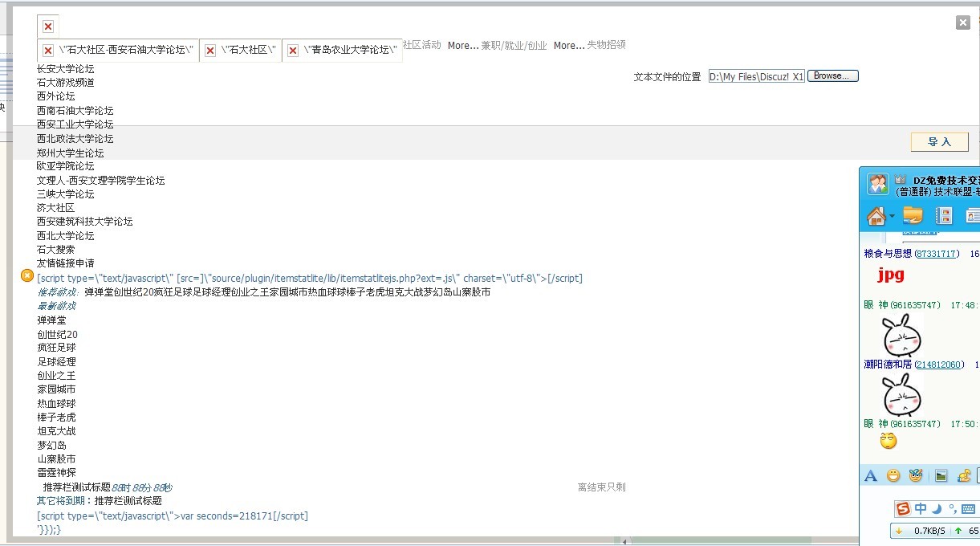The image size is (980, 546).
Task: Open the 棒子老虎 game link in list
Action: tap(56, 418)
